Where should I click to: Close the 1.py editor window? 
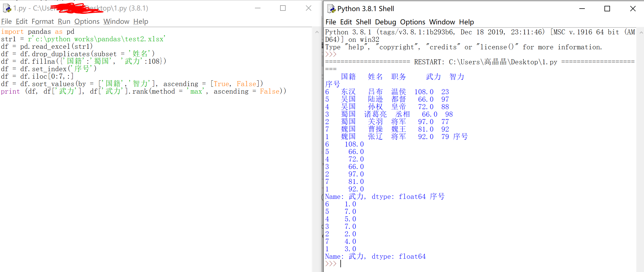309,8
